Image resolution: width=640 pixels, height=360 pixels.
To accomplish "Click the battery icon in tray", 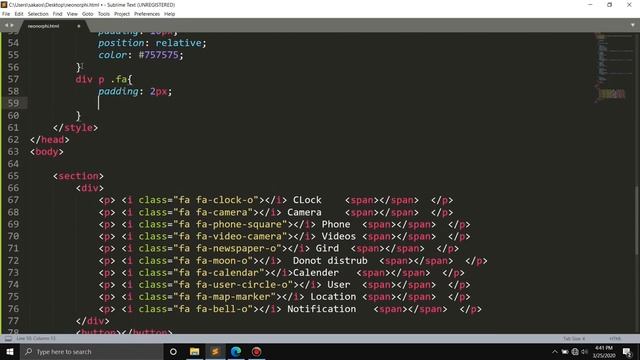I will [565, 352].
